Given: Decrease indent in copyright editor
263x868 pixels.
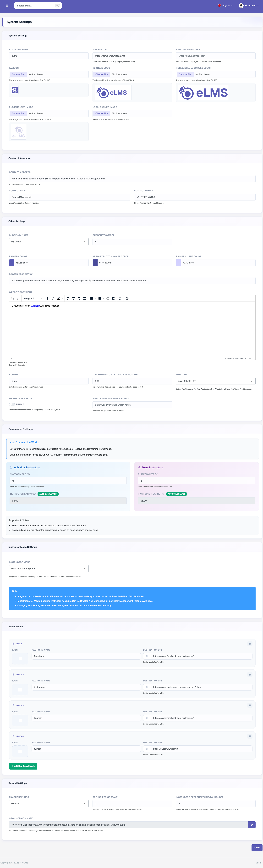Looking at the screenshot, I should point(108,299).
